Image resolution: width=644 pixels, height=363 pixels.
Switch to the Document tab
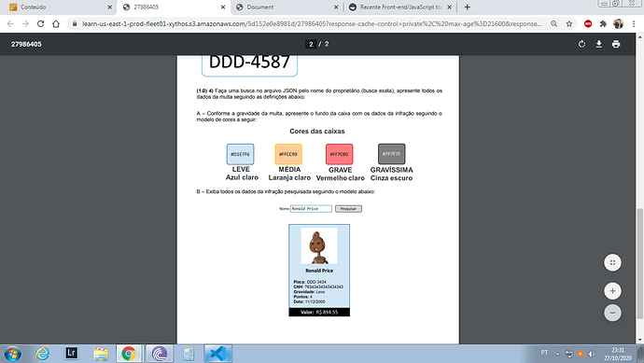tap(287, 7)
